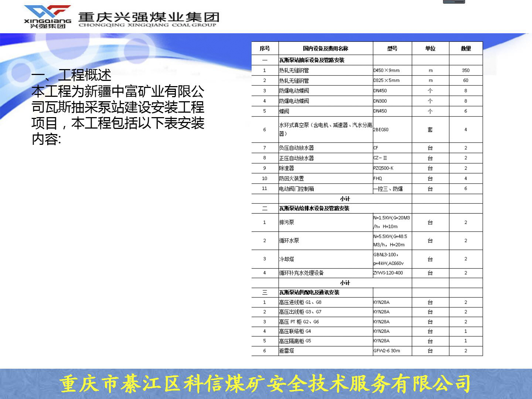Select the 冷却塔 table cell
Viewport: 532px width, 399px height.
click(287, 259)
